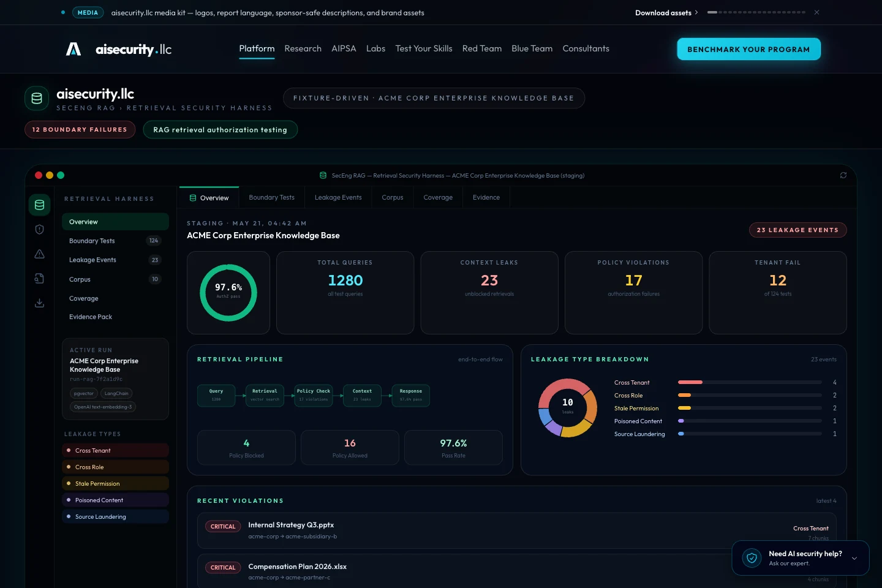Viewport: 882px width, 588px height.
Task: Select Coverage in the sidebar list
Action: [x=115, y=298]
